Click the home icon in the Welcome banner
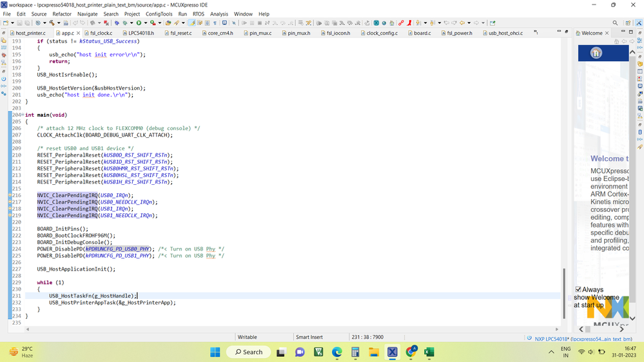Screen dimensions: 644x362 coord(596,53)
